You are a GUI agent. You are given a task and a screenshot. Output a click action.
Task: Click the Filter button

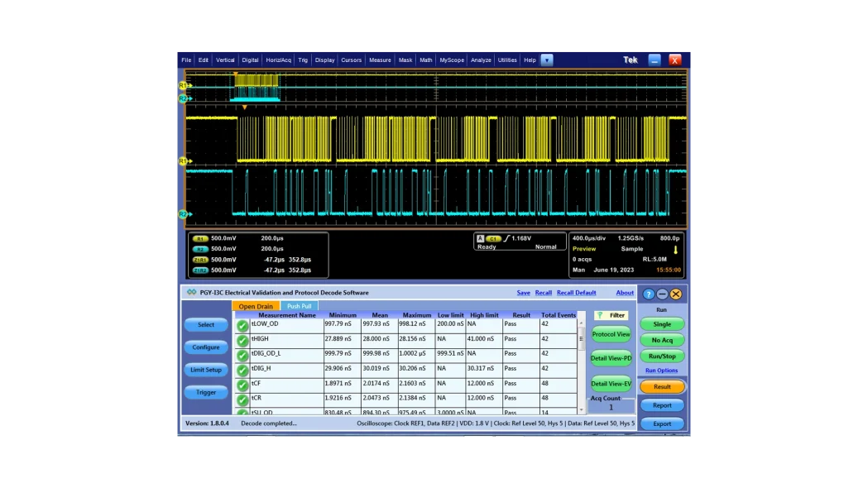(x=611, y=315)
